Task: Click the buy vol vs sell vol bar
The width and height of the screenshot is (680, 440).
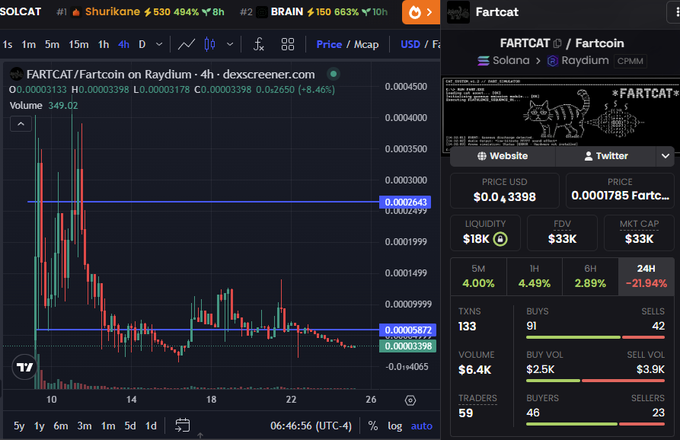Action: 595,381
